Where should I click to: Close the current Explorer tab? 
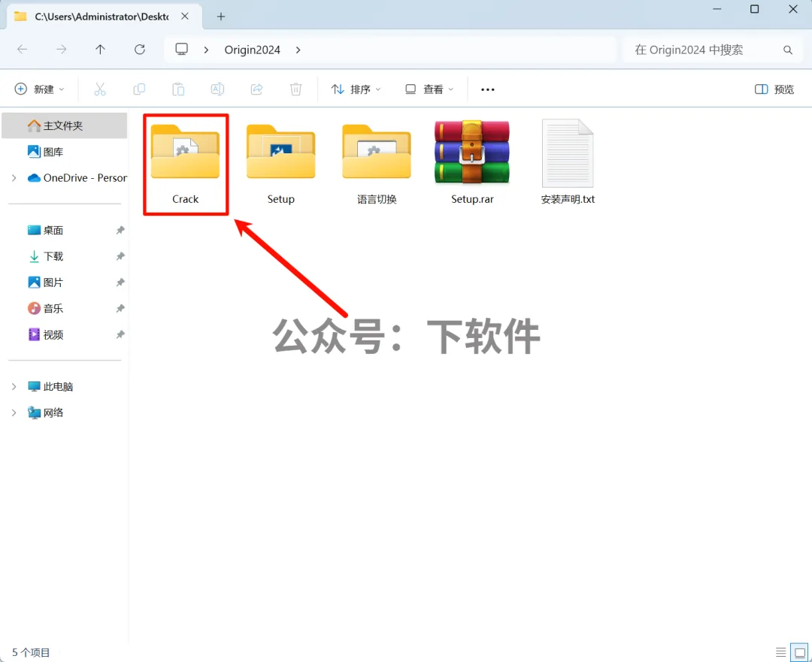185,17
